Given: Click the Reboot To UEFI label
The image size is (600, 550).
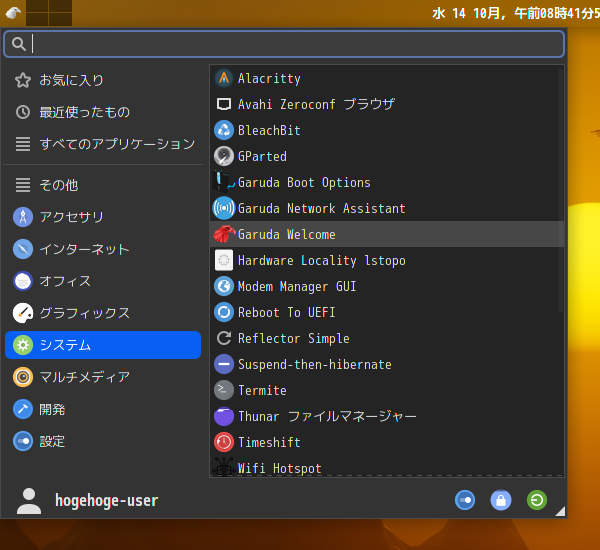Looking at the screenshot, I should (x=287, y=313).
